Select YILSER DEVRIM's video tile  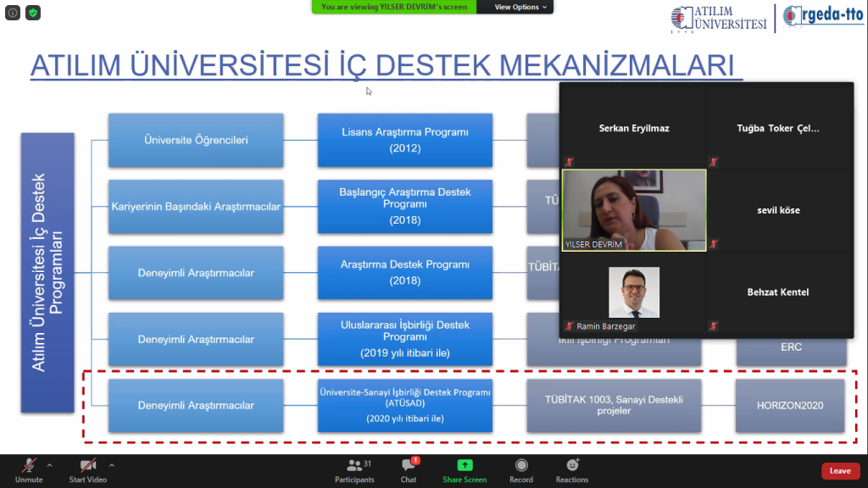pos(634,210)
